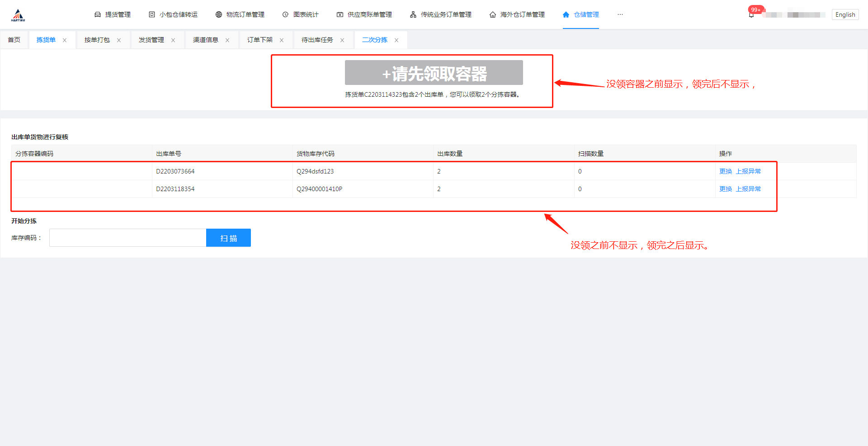
Task: Focus the 库存编码 input field
Action: pyautogui.click(x=127, y=238)
